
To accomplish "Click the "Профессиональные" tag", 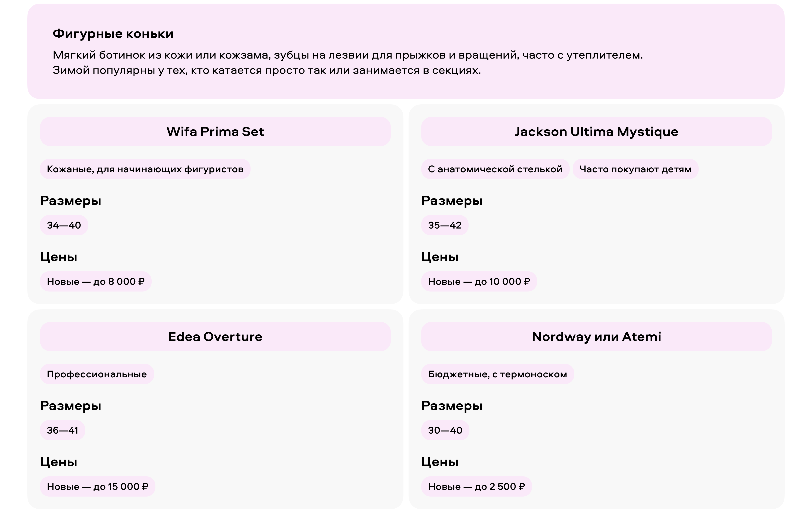I will pyautogui.click(x=97, y=374).
